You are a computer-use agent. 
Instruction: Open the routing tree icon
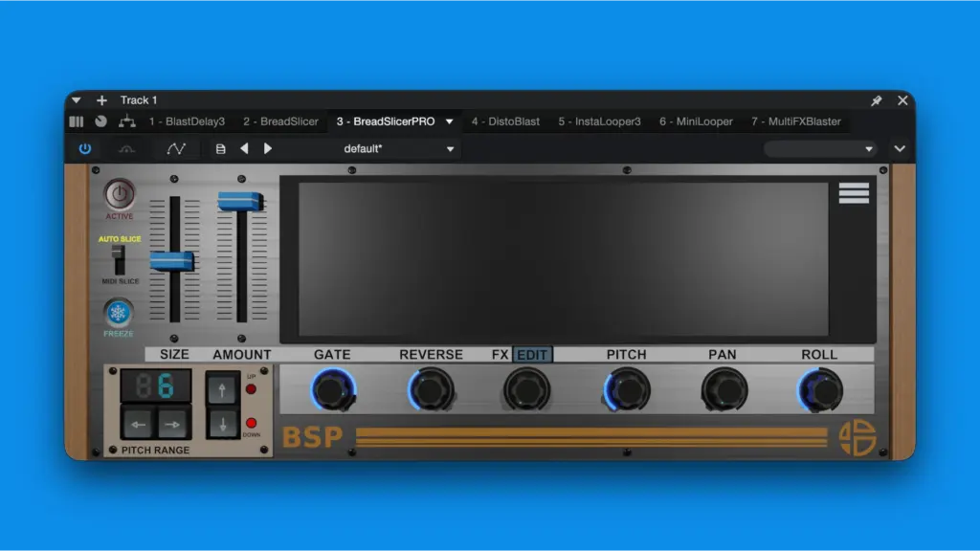coord(127,121)
